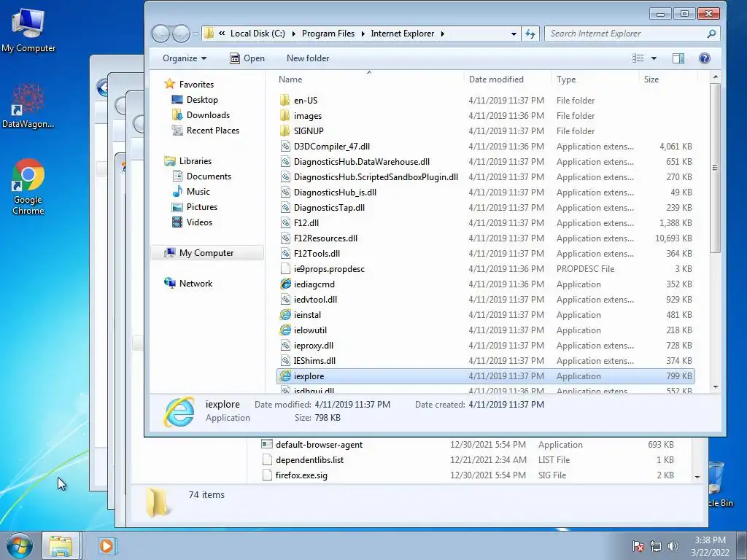Image resolution: width=747 pixels, height=560 pixels.
Task: Launch Google Chrome desktop shortcut
Action: tap(28, 187)
